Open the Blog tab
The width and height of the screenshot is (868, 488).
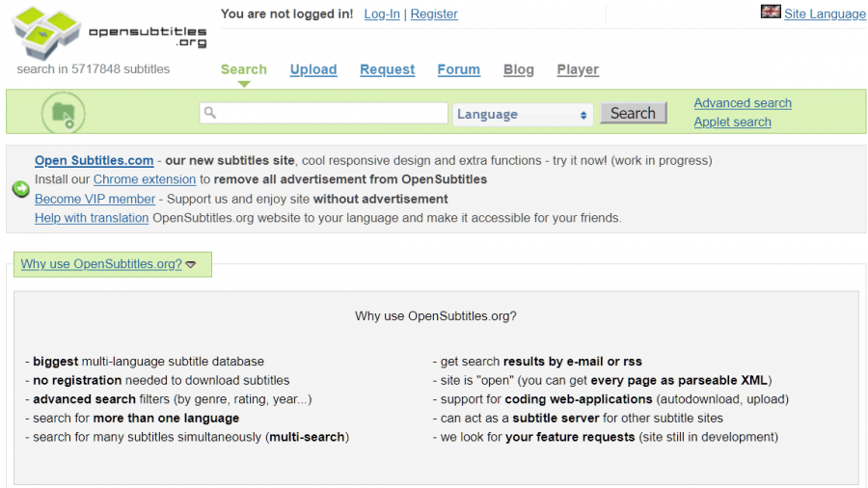click(519, 69)
